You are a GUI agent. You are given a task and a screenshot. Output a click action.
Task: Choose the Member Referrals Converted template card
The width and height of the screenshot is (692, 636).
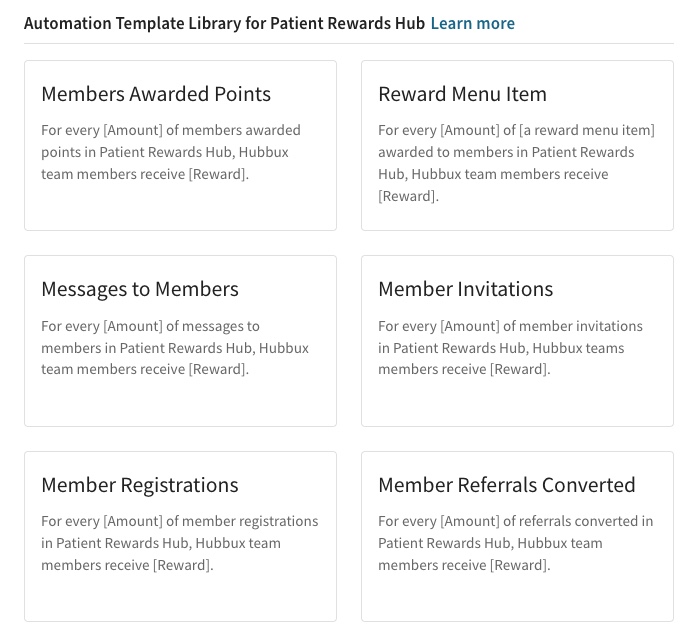click(517, 536)
